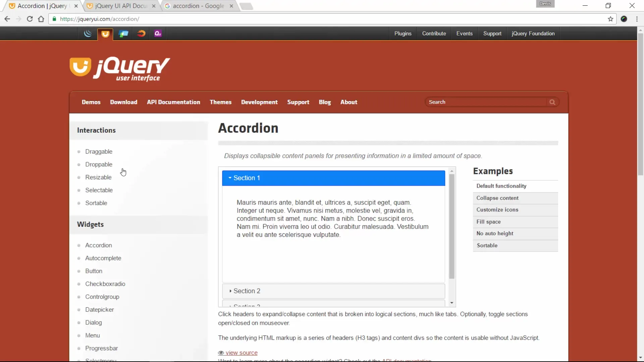Close the accordion Google tab

click(x=231, y=6)
